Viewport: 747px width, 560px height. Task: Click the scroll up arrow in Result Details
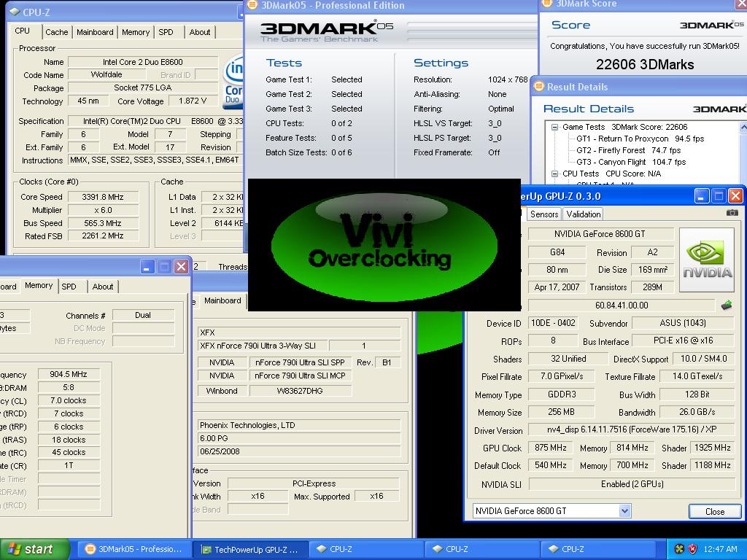pos(743,127)
